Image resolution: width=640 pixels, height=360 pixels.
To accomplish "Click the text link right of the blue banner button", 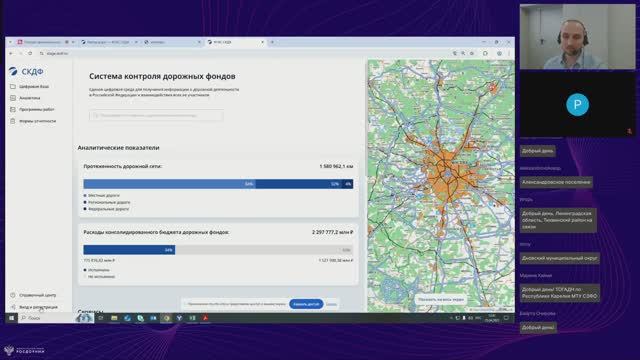I will click(331, 304).
